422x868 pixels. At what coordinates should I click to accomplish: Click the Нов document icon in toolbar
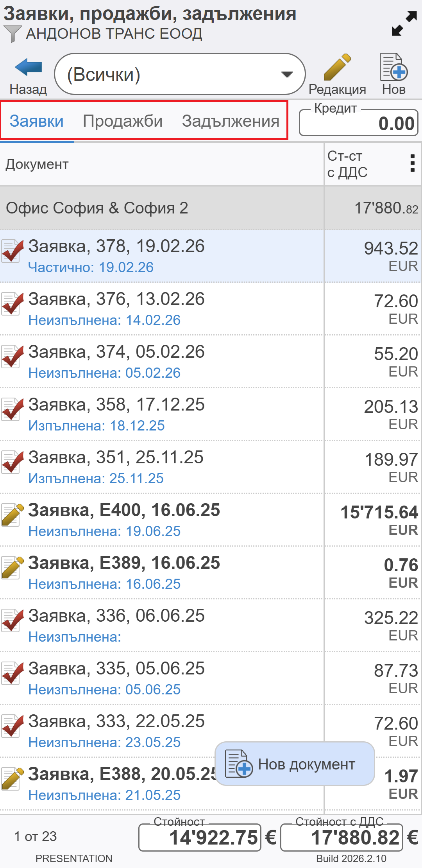point(393,67)
